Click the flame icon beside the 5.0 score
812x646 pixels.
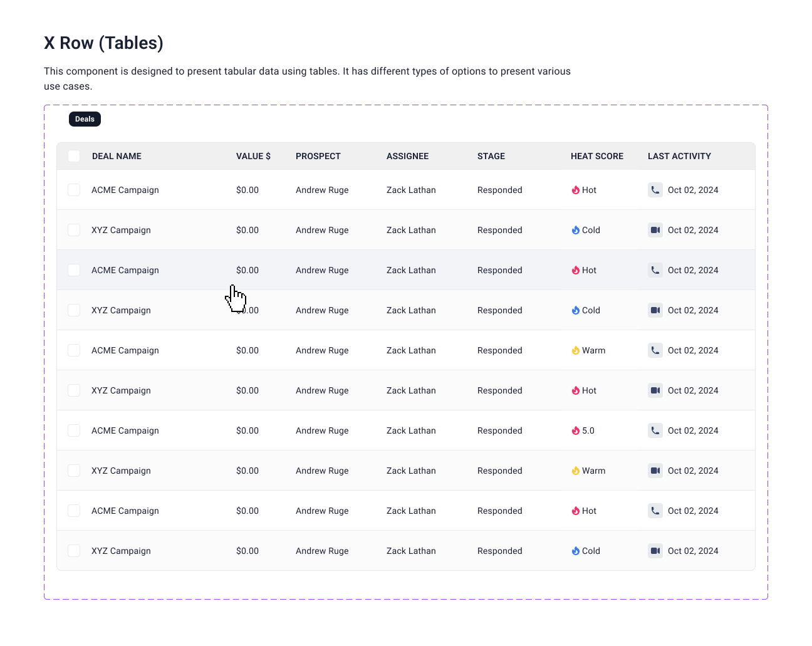[x=576, y=430]
